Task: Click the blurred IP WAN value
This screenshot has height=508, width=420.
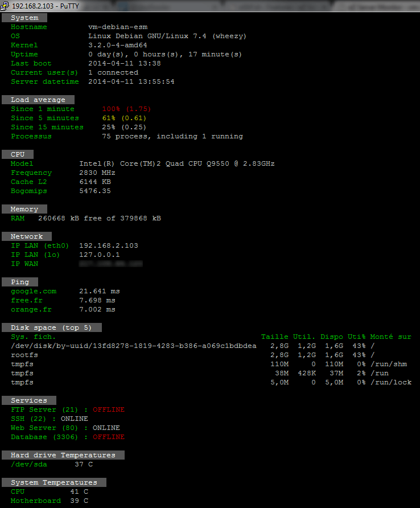Action: tap(110, 264)
